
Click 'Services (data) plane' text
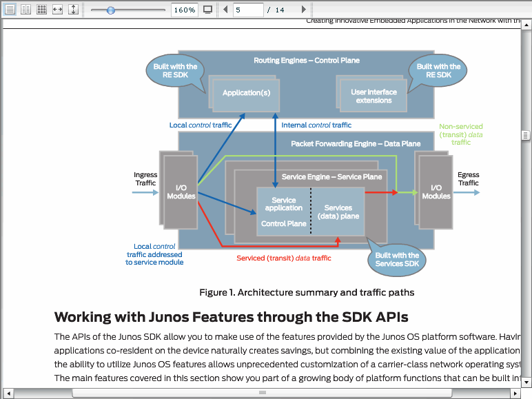tap(338, 212)
